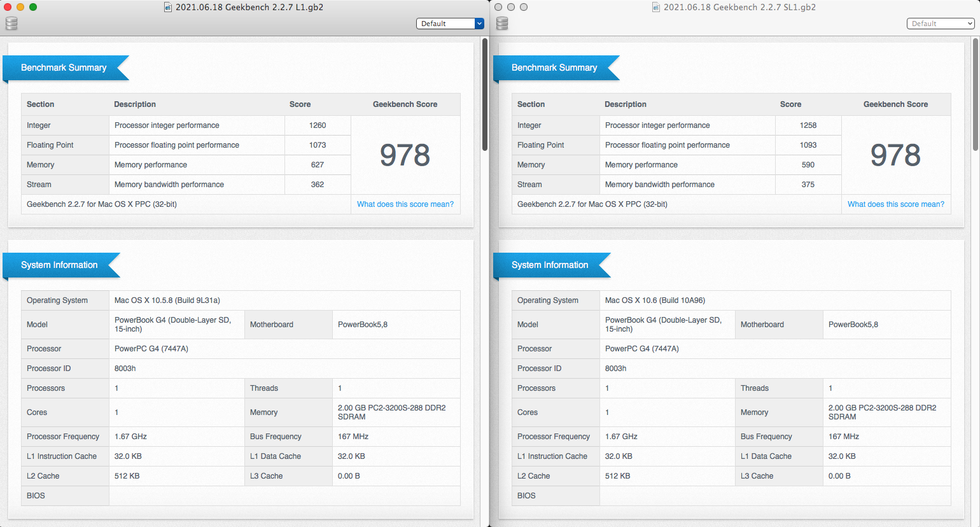Image resolution: width=980 pixels, height=527 pixels.
Task: Click L1 Data Cache 32.0 KB in SL1 window
Action: pos(842,456)
